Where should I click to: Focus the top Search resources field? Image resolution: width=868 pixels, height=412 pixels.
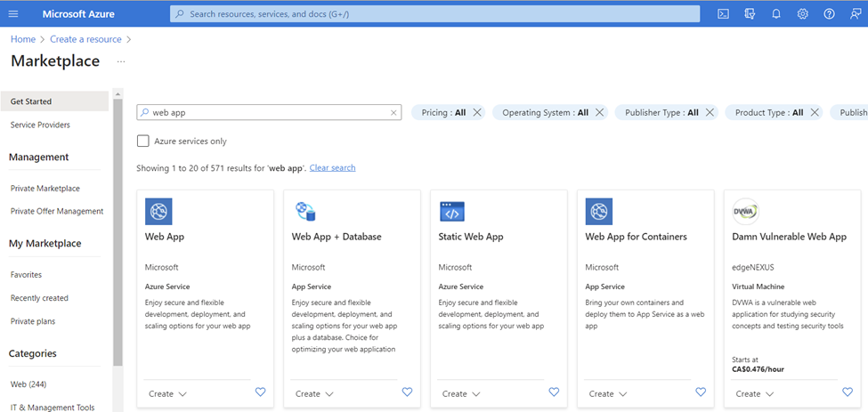tap(434, 14)
